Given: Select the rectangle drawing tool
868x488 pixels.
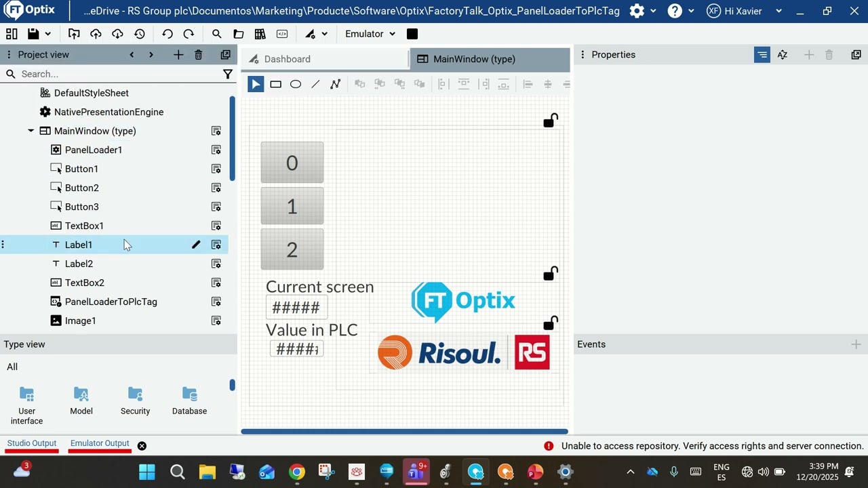Looking at the screenshot, I should click(x=275, y=84).
